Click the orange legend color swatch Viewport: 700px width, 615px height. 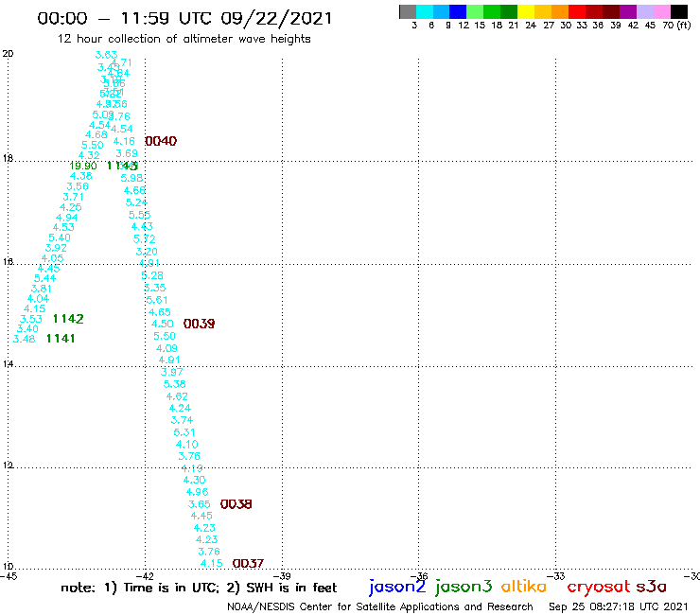pyautogui.click(x=560, y=12)
